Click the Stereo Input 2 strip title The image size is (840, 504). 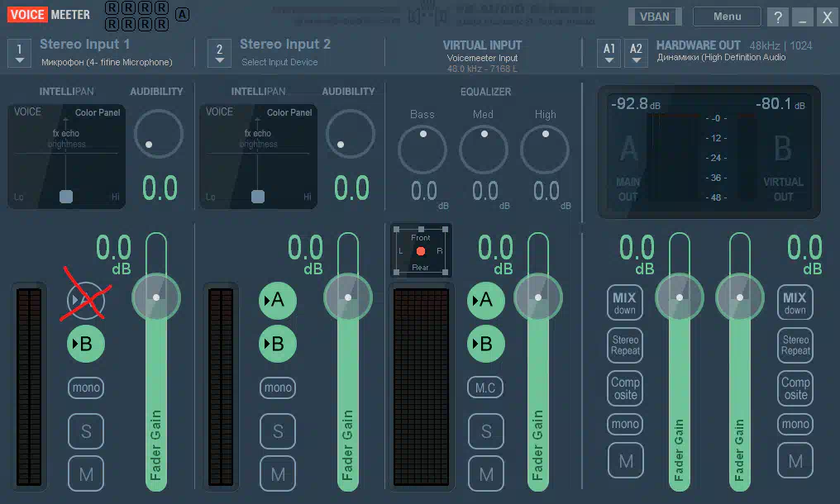click(x=285, y=44)
